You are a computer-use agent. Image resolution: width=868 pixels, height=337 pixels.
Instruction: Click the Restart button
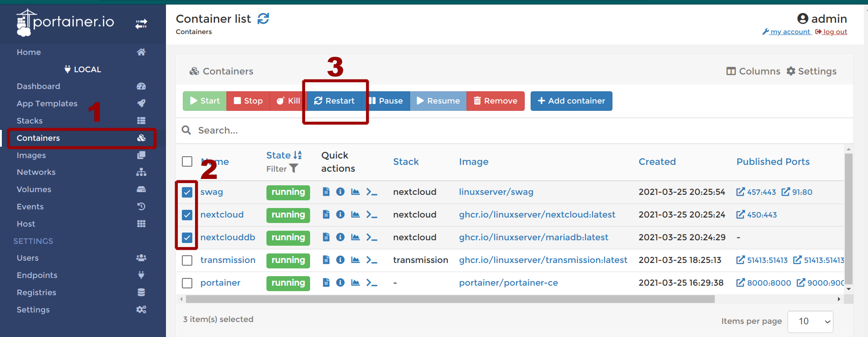(334, 101)
